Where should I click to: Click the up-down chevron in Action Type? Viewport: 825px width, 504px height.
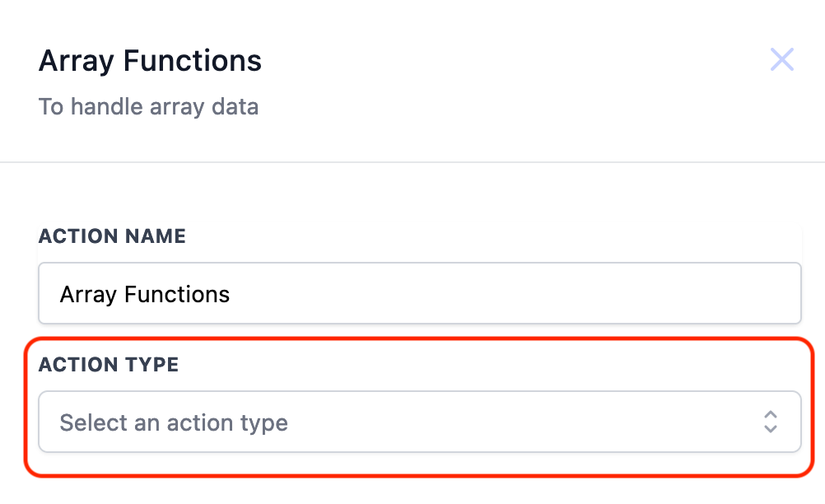[x=770, y=422]
